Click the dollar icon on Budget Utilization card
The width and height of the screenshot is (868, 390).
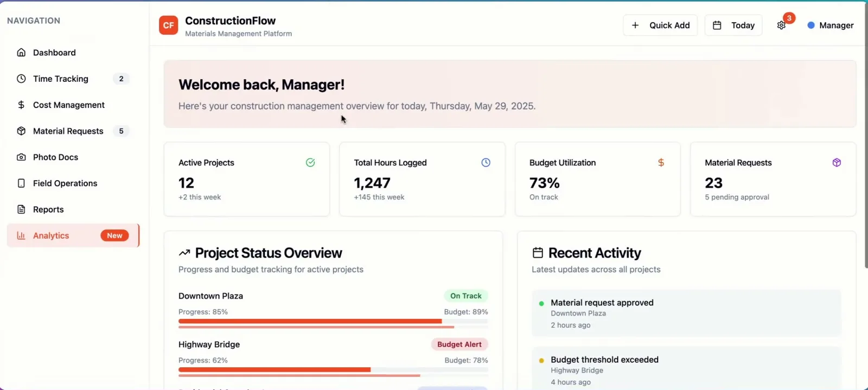(x=661, y=162)
